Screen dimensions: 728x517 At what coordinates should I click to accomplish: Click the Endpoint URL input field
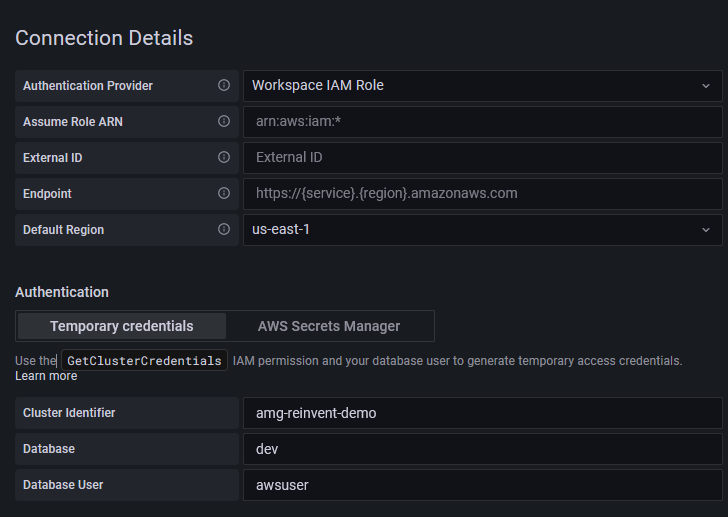482,194
